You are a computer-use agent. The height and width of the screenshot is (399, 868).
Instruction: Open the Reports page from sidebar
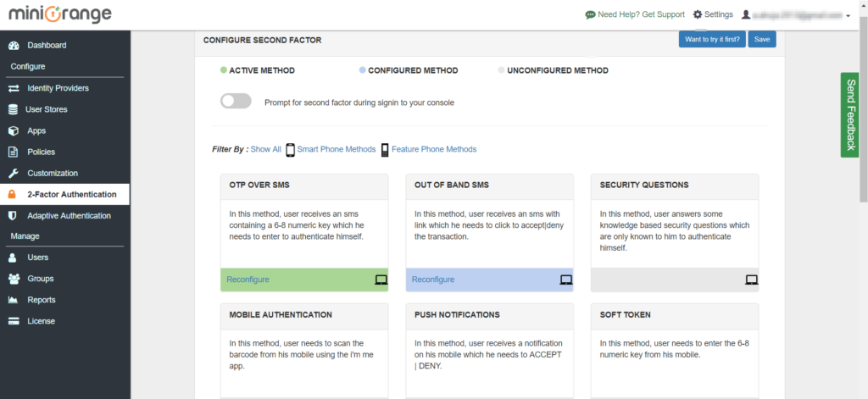[41, 300]
